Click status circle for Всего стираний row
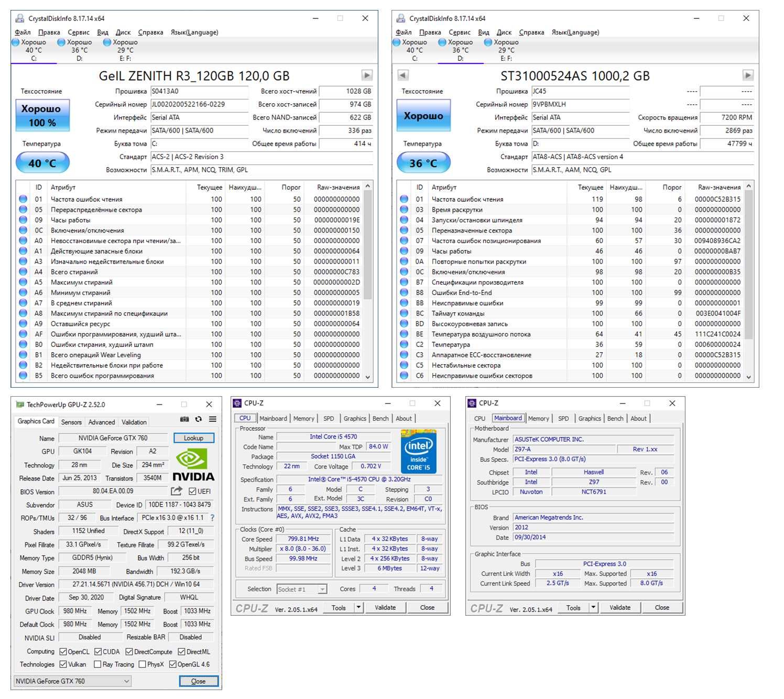 pyautogui.click(x=23, y=272)
